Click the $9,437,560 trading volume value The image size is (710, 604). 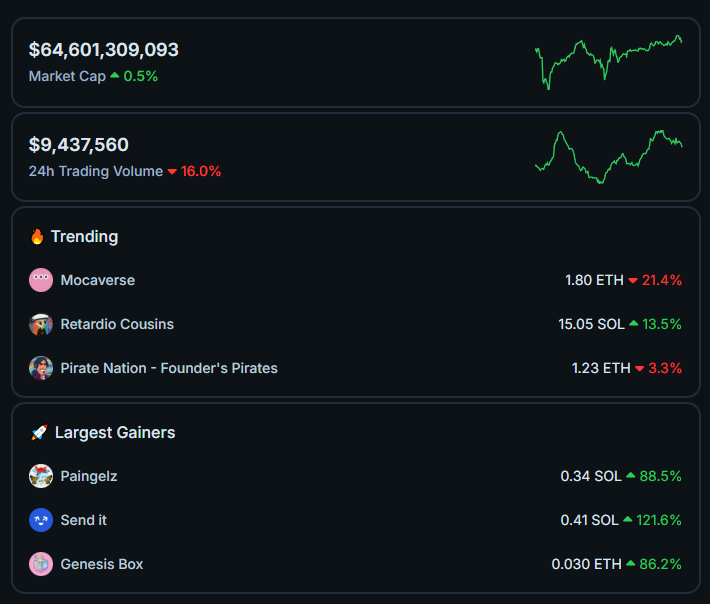coord(79,145)
